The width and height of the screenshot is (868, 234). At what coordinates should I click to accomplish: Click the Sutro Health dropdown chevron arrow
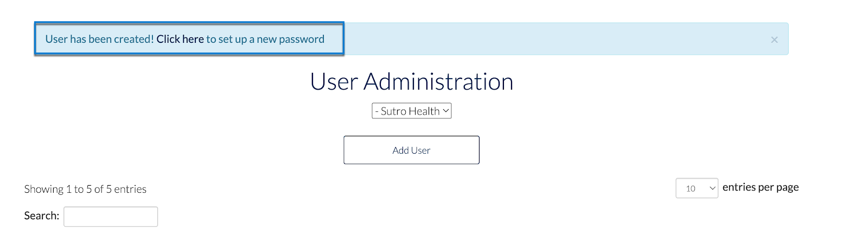(446, 111)
